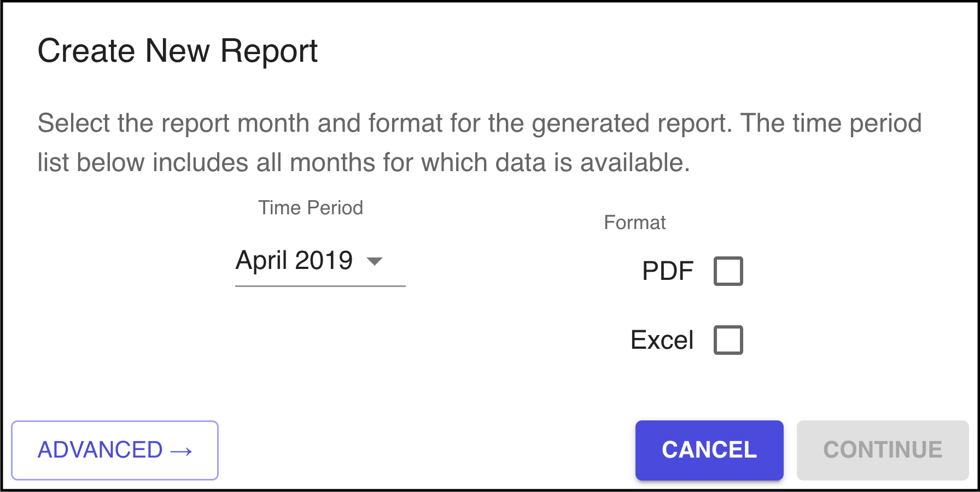Click the Excel text label
Viewport: 980px width, 492px height.
pyautogui.click(x=662, y=340)
